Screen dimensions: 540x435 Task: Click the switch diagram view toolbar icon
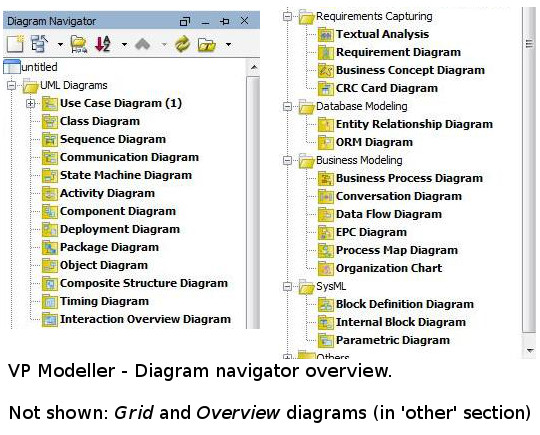(39, 44)
